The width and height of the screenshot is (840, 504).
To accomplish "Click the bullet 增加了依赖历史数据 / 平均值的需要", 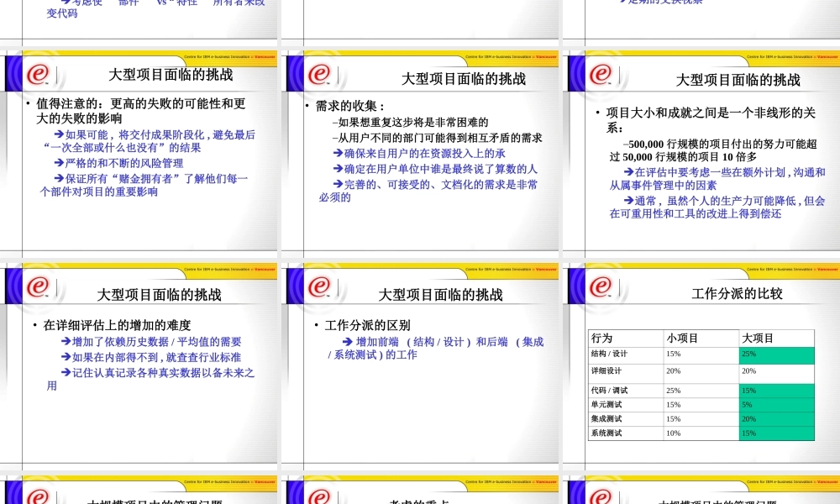I will 151,342.
